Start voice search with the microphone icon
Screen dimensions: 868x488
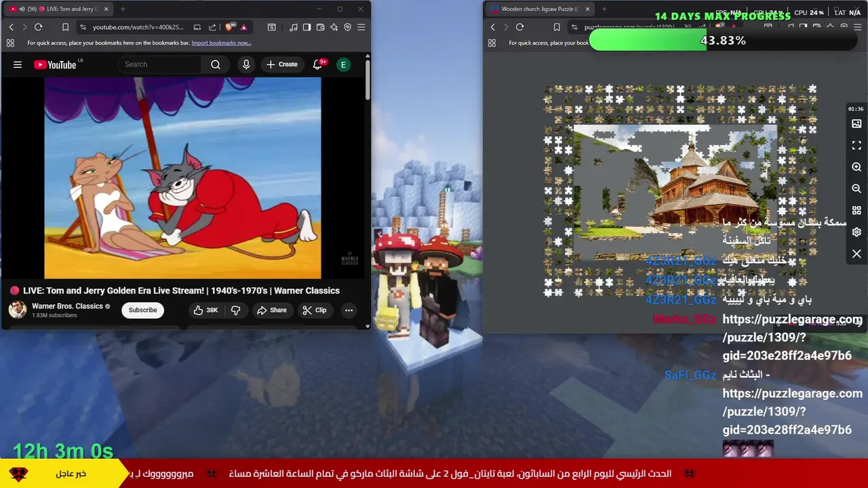point(246,64)
